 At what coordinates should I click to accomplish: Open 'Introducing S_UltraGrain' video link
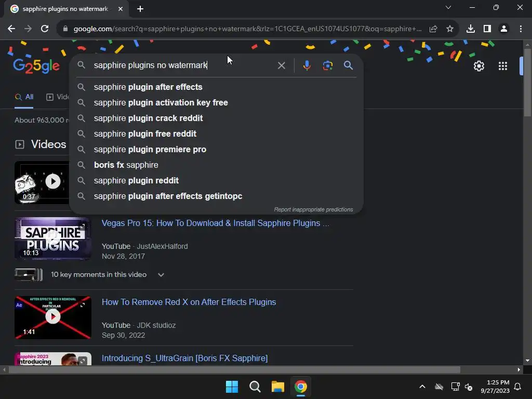pyautogui.click(x=185, y=358)
